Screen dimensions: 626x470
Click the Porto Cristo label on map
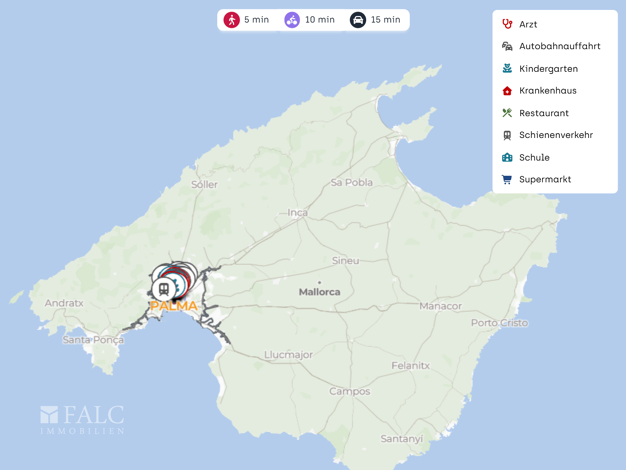499,323
